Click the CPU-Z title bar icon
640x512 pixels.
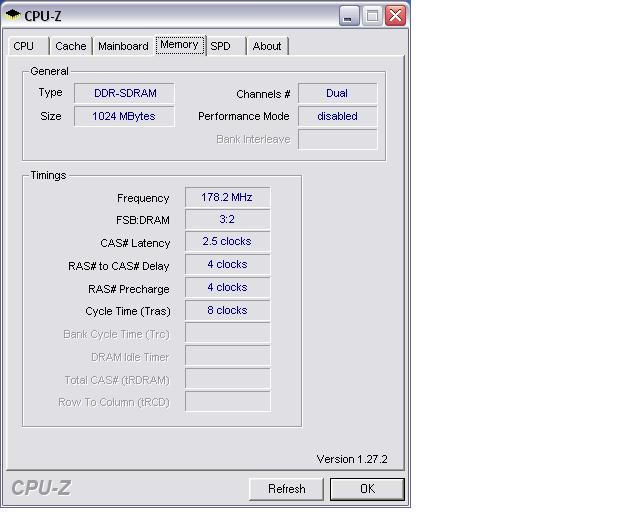point(13,15)
